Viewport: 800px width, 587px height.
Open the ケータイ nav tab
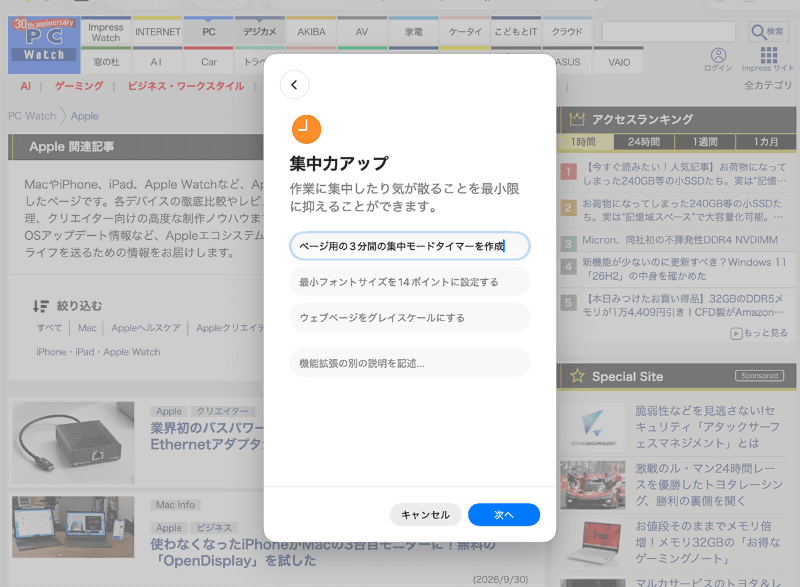(465, 32)
